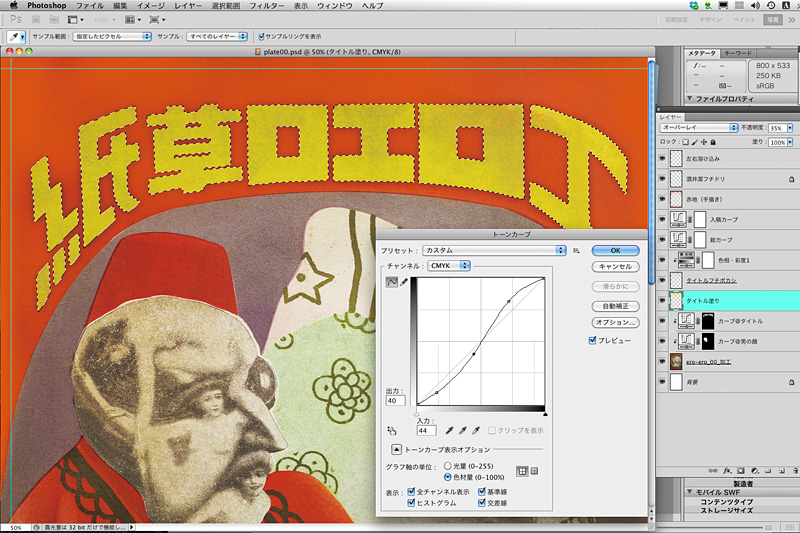This screenshot has height=533, width=800.
Task: Open the view extras icon in application bar
Action: (x=76, y=19)
